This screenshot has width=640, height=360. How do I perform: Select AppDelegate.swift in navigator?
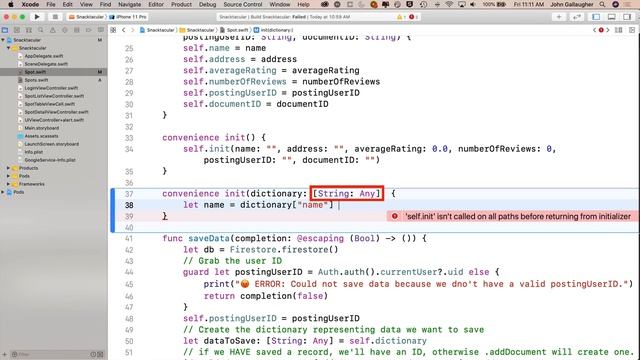pos(44,56)
